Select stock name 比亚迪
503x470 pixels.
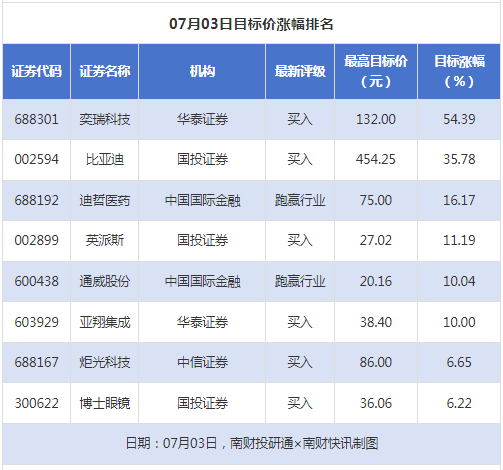click(x=105, y=159)
